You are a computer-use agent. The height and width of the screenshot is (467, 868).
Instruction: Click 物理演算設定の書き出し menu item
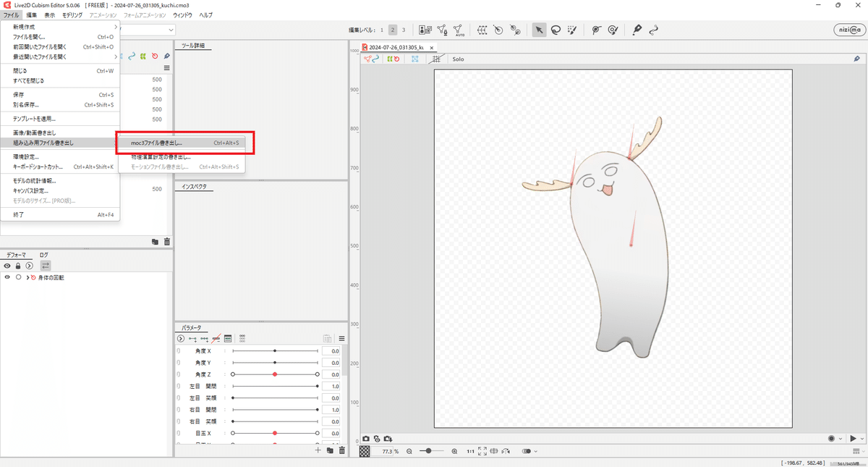(x=182, y=156)
